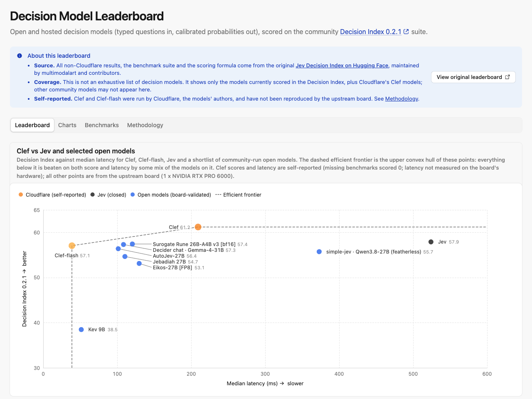Open the Decision Index 0.2.1 link
Viewport: 532px width, 399px height.
pyautogui.click(x=371, y=32)
